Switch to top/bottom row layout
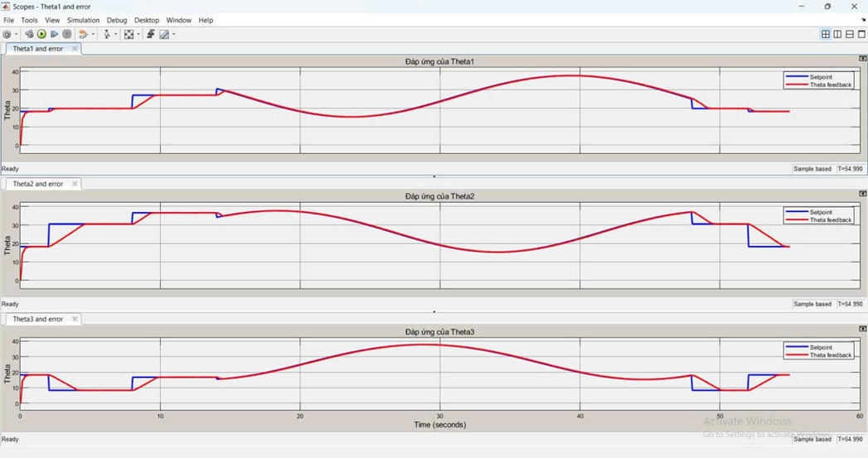This screenshot has width=868, height=458. click(x=850, y=35)
